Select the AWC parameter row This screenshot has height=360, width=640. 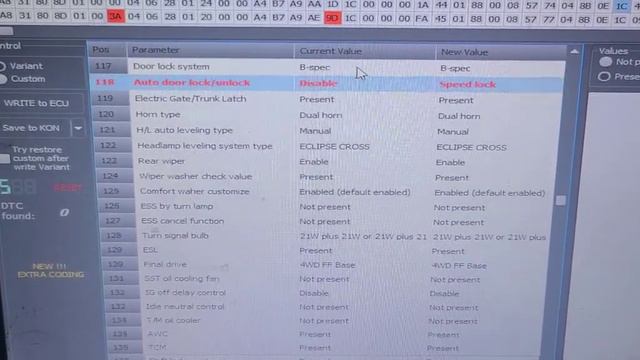(x=327, y=334)
